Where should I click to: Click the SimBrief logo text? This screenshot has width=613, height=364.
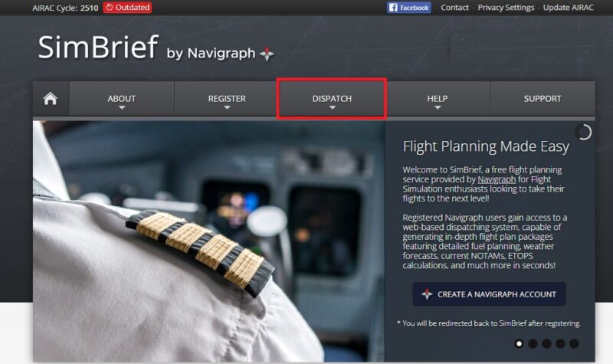pos(99,48)
